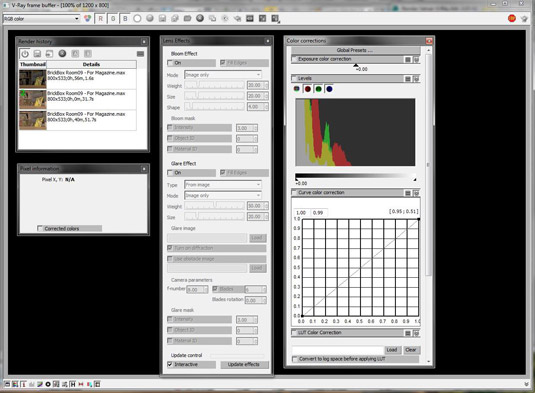
Task: Click the last VFB toolbar icon with corner arrow
Action: click(x=275, y=19)
